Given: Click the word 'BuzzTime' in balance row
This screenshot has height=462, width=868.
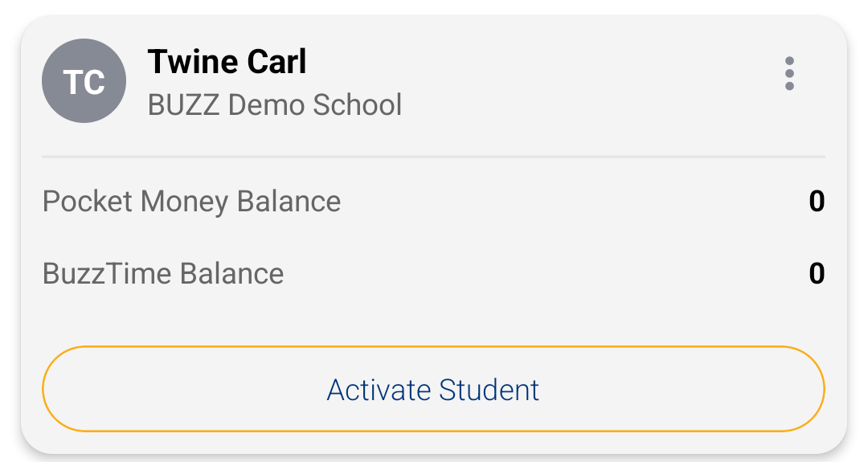Looking at the screenshot, I should (x=107, y=274).
